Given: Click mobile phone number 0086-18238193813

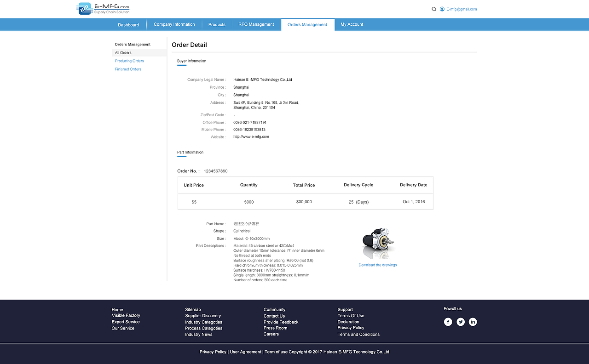Looking at the screenshot, I should click(x=249, y=130).
